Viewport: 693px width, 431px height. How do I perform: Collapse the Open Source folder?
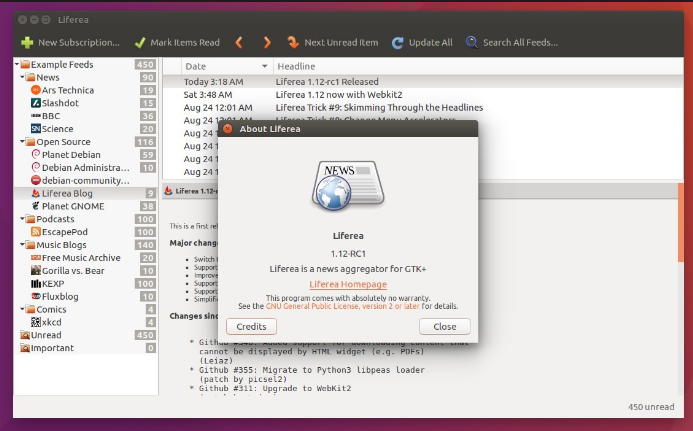pyautogui.click(x=22, y=141)
